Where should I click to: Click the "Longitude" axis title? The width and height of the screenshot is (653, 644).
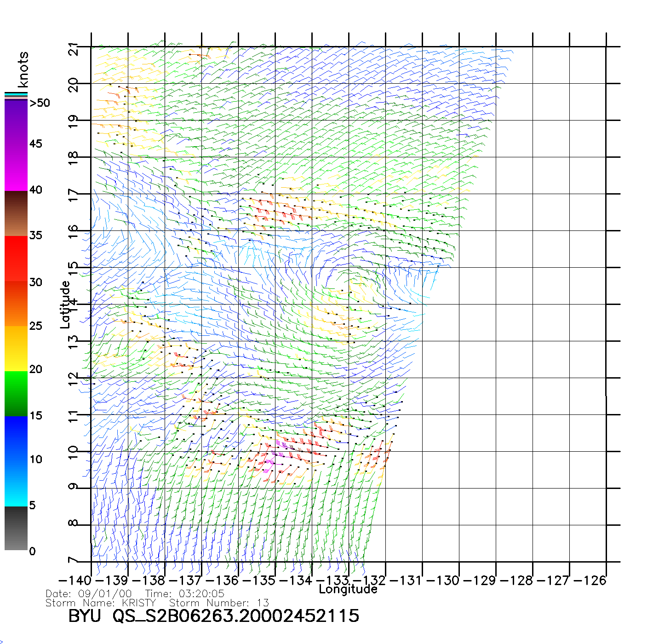click(x=348, y=589)
